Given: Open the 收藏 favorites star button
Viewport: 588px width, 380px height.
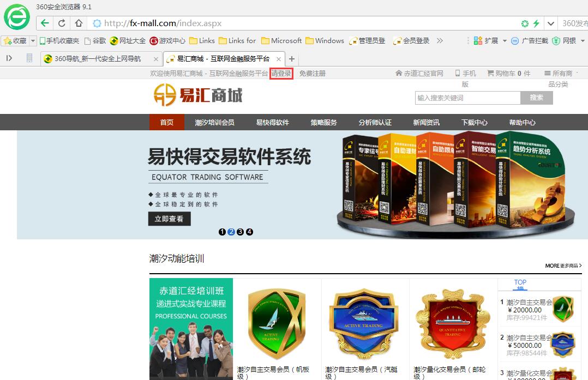Looking at the screenshot, I should tap(15, 40).
